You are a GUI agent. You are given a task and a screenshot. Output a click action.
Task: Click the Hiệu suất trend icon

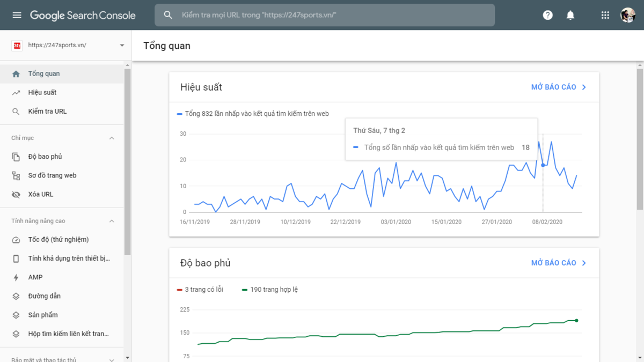pos(16,93)
